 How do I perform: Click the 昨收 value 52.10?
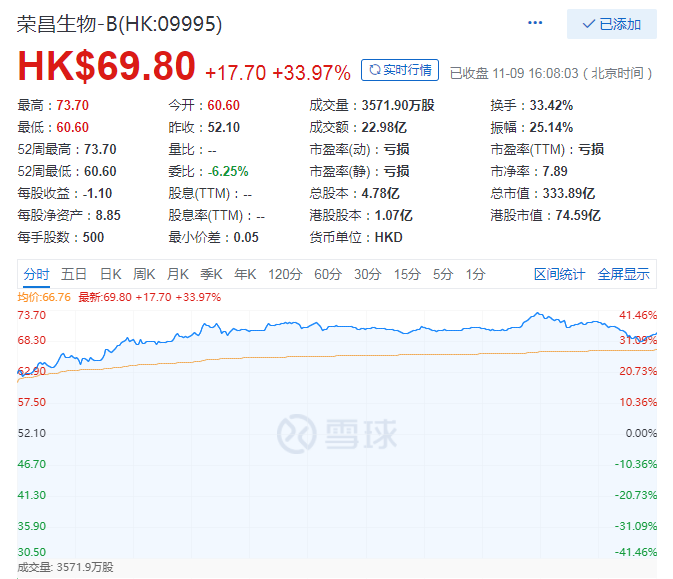pyautogui.click(x=224, y=127)
